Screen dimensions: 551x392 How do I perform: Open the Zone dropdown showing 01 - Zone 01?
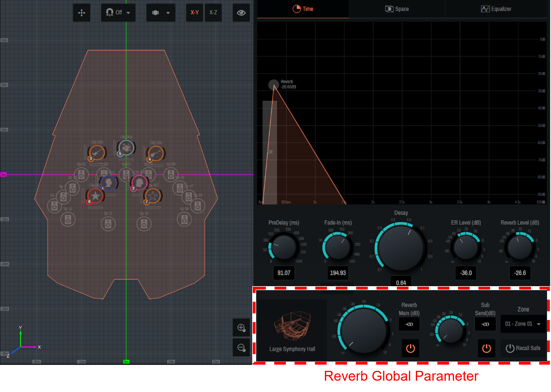[x=523, y=324]
